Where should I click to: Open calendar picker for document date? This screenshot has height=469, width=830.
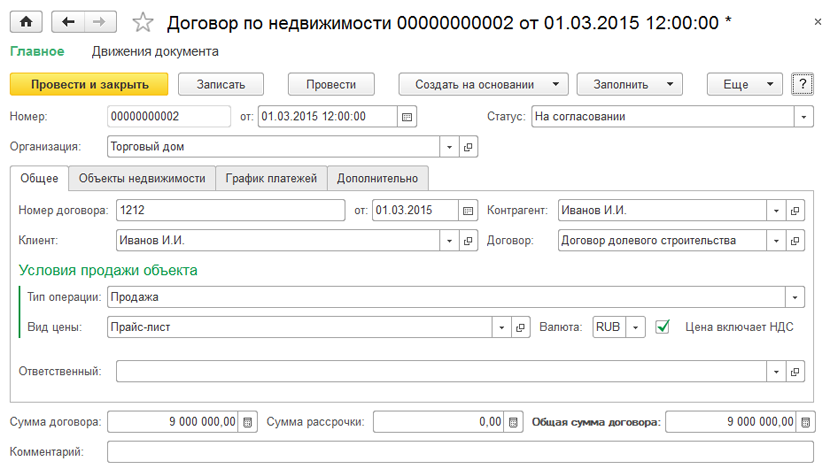coord(407,116)
